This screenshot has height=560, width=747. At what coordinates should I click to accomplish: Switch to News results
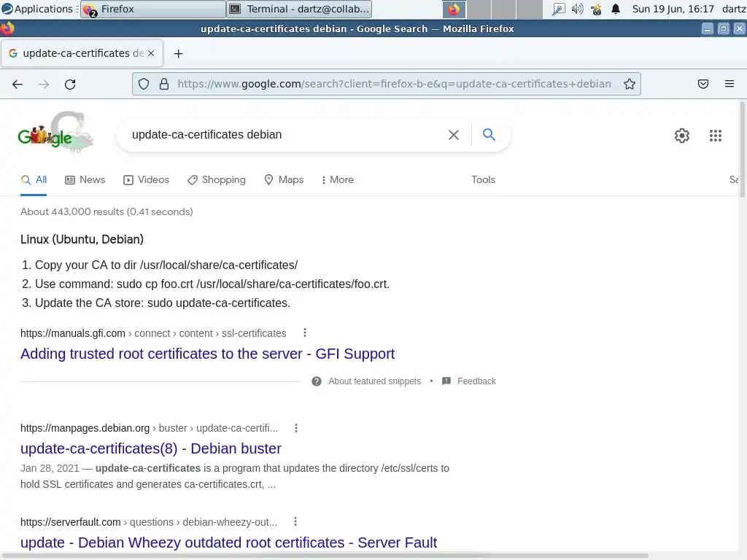[x=85, y=180]
